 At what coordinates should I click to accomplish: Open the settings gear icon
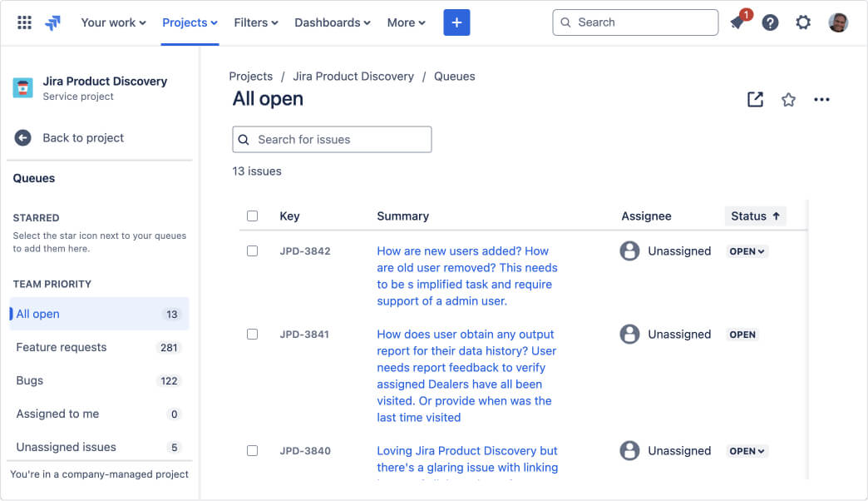coord(803,22)
